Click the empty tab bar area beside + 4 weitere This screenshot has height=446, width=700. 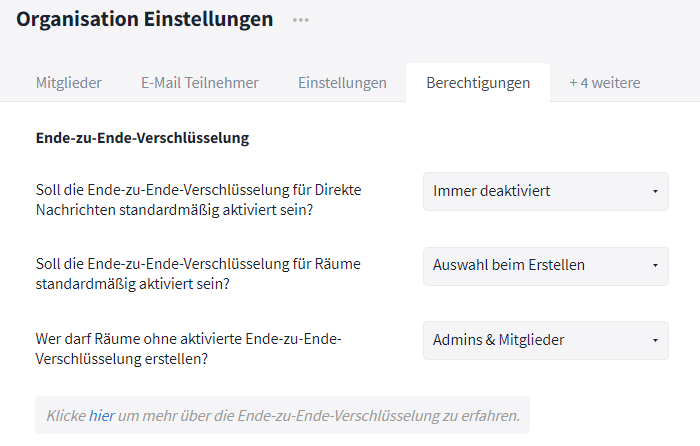coord(675,83)
